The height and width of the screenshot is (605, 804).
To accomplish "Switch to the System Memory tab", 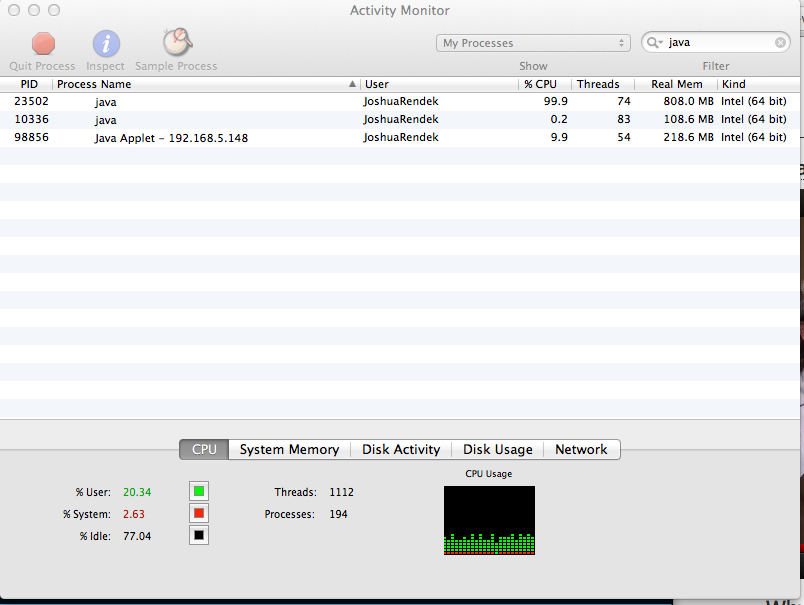I will 289,450.
